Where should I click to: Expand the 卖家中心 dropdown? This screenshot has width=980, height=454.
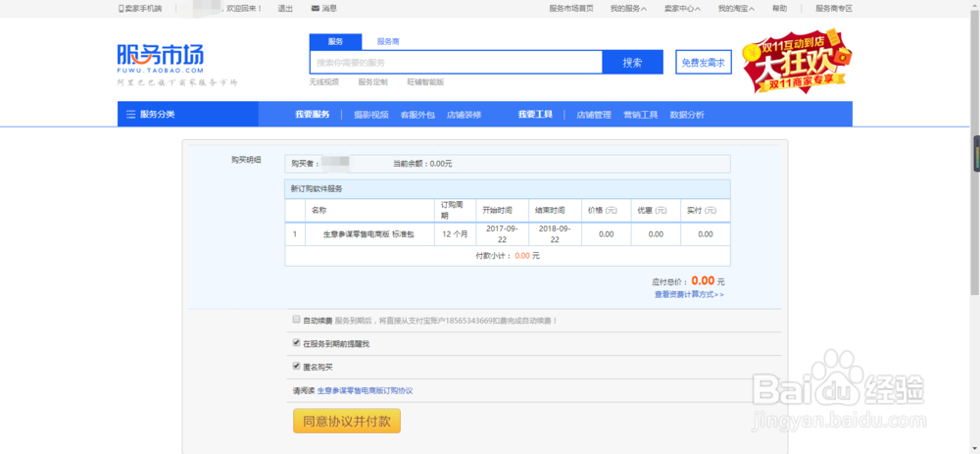coord(682,9)
